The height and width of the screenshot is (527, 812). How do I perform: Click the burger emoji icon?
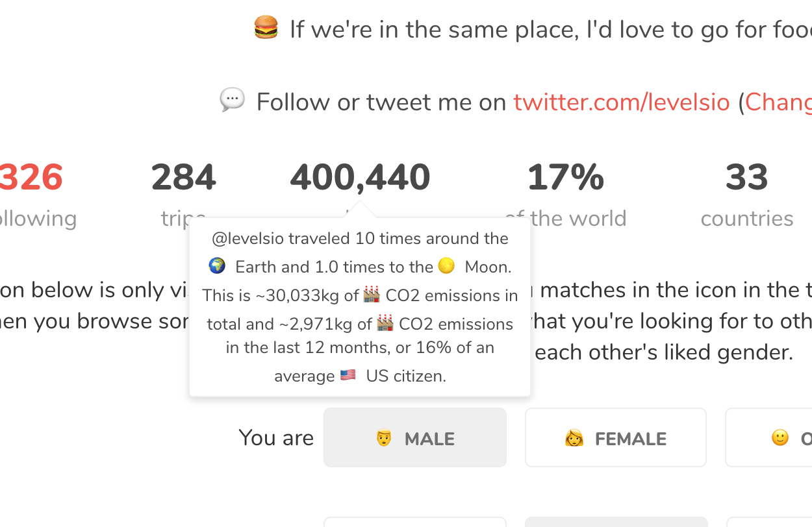point(266,28)
